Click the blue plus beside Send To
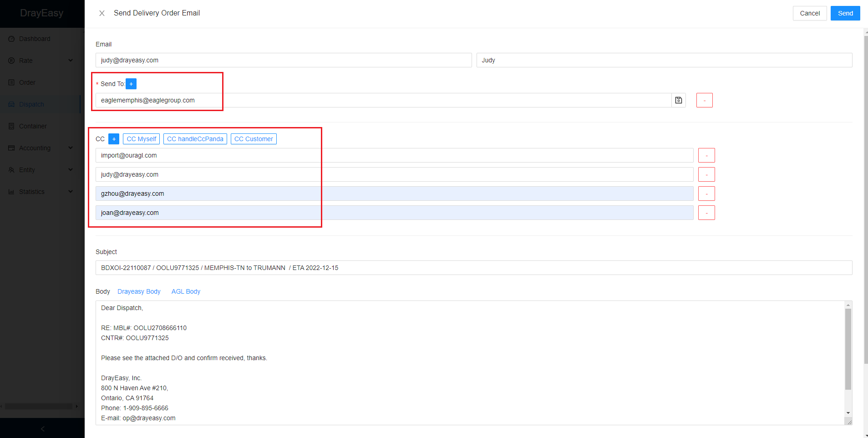868x438 pixels. (x=131, y=84)
